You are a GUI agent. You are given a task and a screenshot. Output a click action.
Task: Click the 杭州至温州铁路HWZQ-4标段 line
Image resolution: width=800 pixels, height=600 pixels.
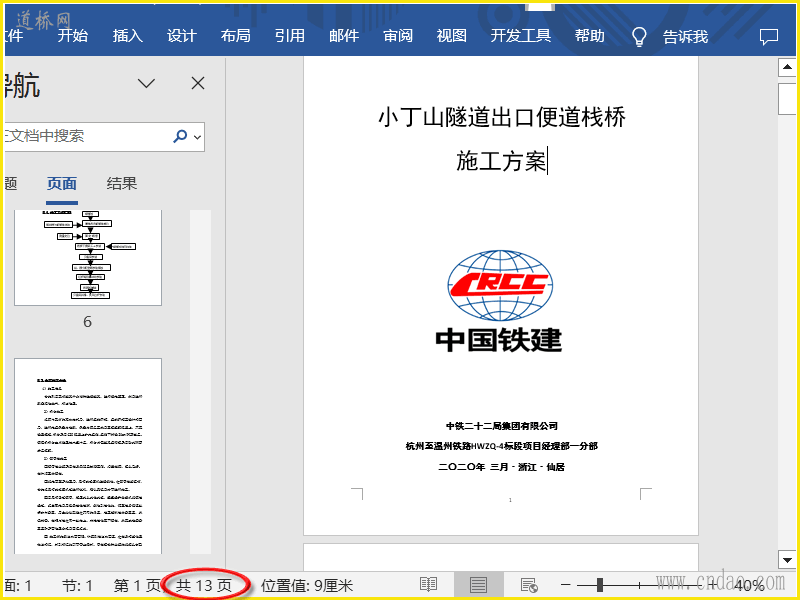(x=502, y=446)
